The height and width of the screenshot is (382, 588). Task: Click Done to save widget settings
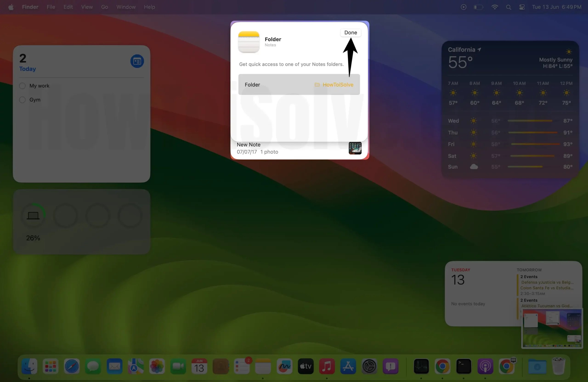click(351, 32)
